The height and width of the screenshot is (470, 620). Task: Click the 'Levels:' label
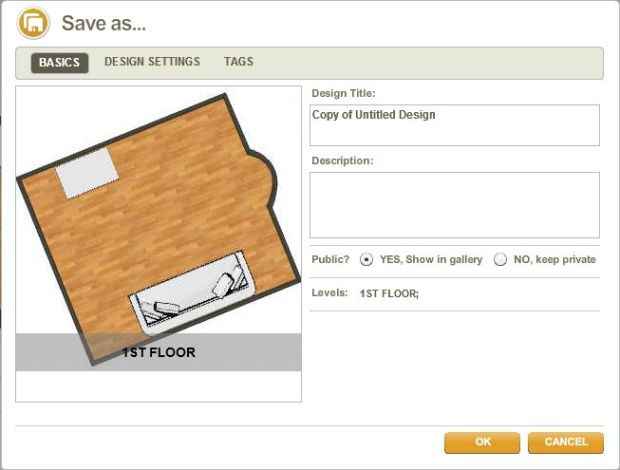pos(330,293)
